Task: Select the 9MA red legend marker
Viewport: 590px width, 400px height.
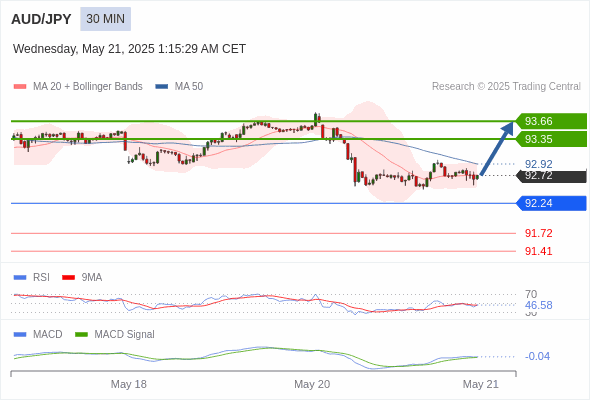Action: (x=68, y=278)
